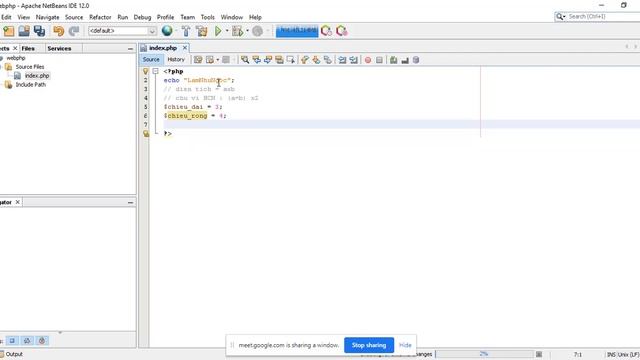Click the Find Selection magnifier icon
This screenshot has width=640, height=360.
tap(244, 60)
